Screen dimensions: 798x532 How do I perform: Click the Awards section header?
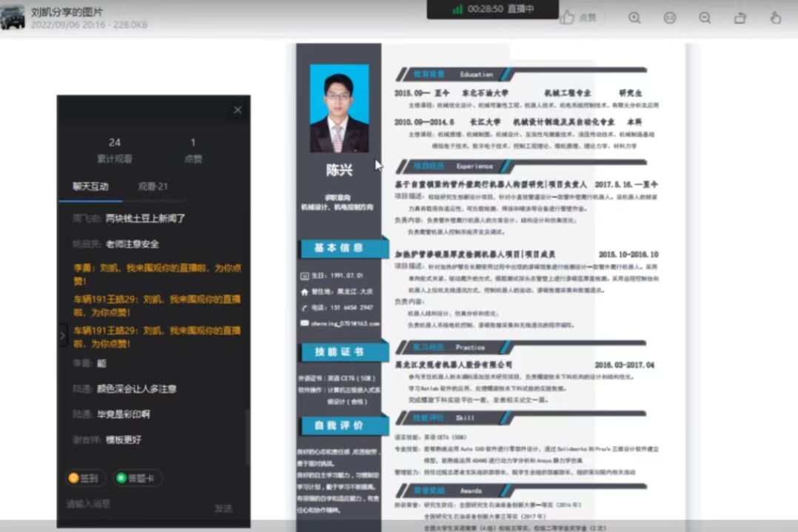[522, 491]
